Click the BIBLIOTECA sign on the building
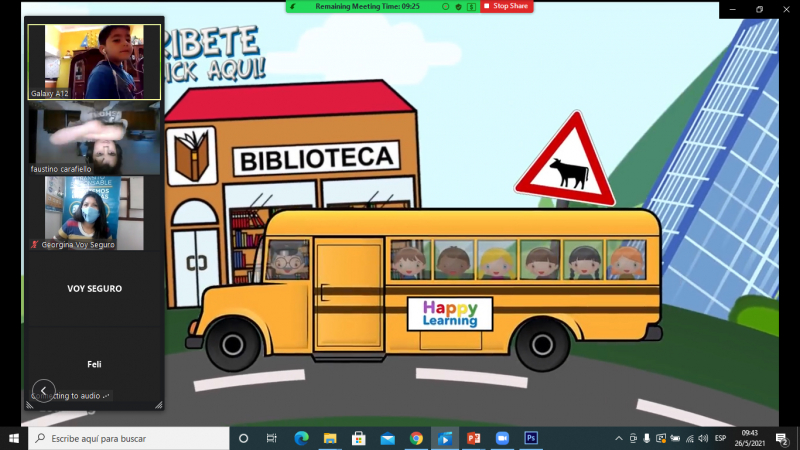The width and height of the screenshot is (800, 450). (x=316, y=159)
